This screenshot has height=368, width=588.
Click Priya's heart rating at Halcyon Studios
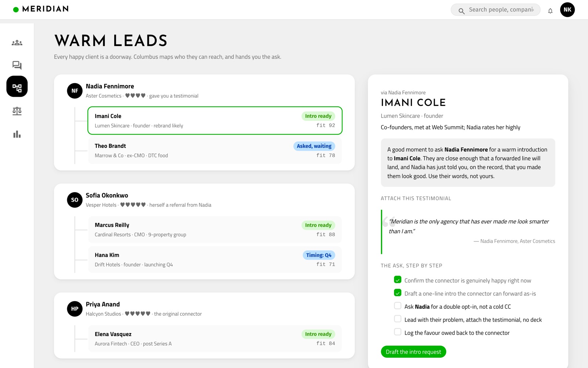pyautogui.click(x=138, y=314)
